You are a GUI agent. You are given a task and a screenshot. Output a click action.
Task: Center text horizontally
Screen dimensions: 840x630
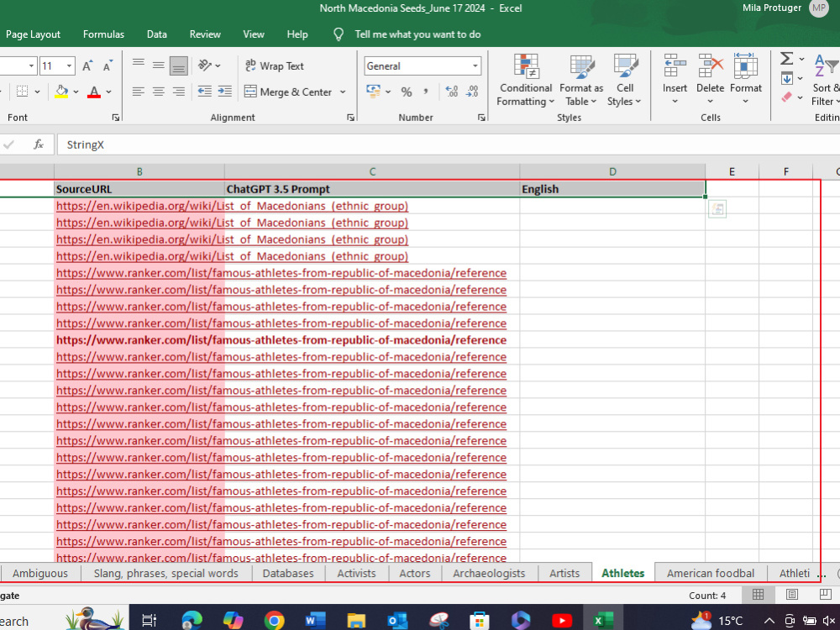click(x=158, y=92)
